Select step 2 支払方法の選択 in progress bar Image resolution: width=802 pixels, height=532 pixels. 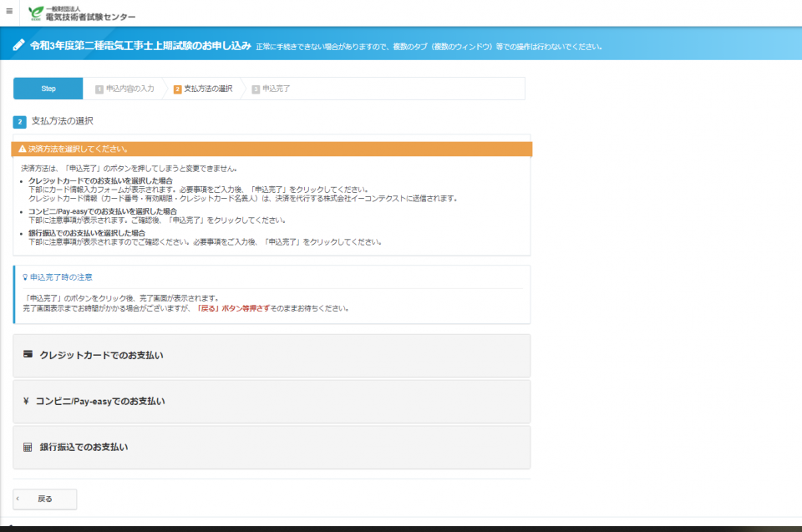click(x=203, y=89)
